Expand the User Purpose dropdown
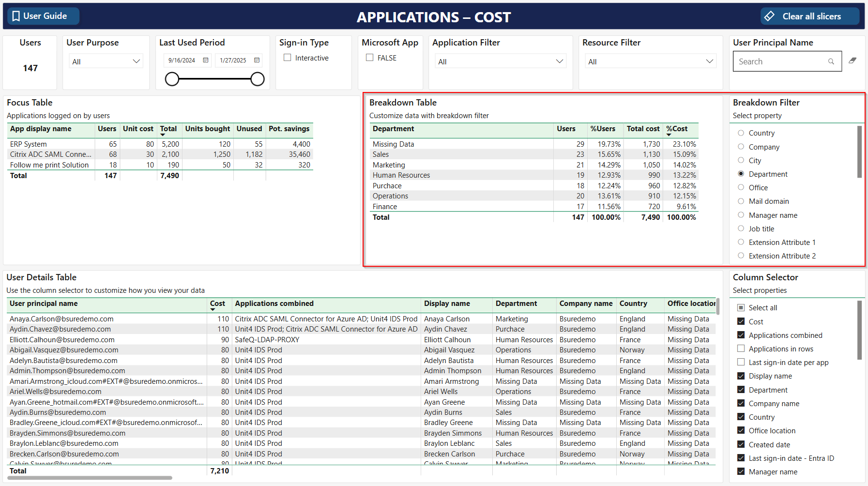Image resolution: width=868 pixels, height=486 pixels. point(136,61)
